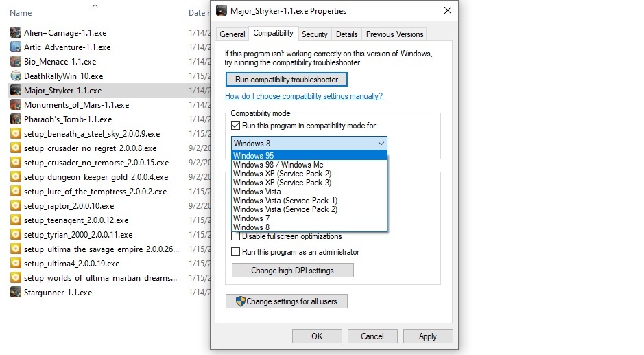
Task: Choose Windows 7 in the list
Action: 309,218
